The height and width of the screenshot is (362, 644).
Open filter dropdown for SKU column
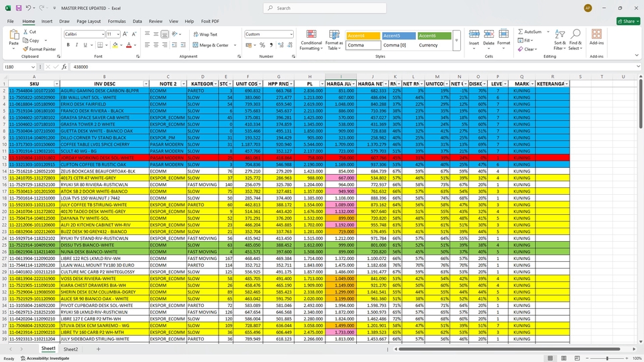click(x=56, y=84)
